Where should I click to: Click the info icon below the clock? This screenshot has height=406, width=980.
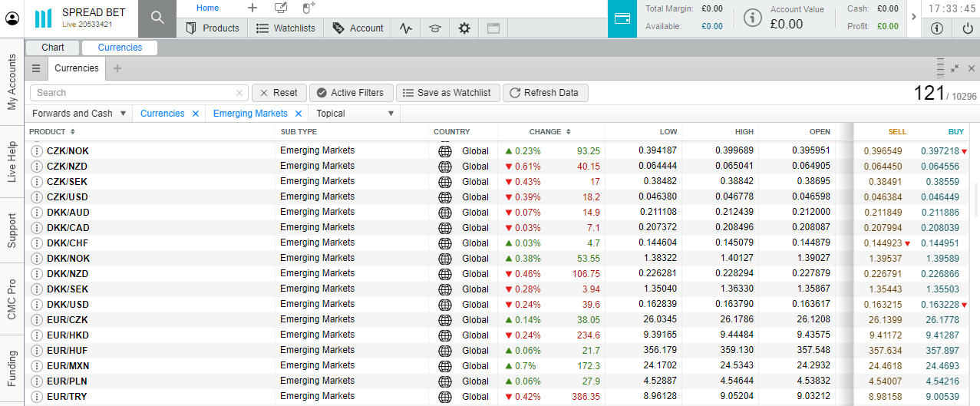(936, 28)
